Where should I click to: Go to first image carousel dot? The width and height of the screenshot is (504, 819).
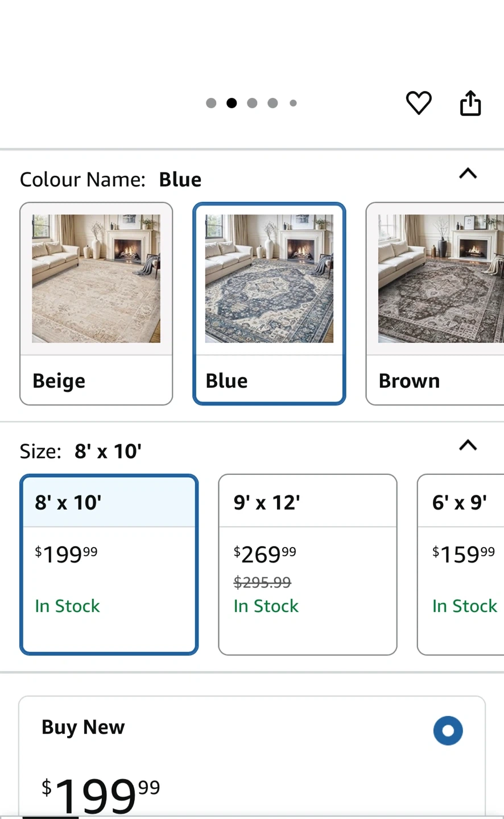click(x=211, y=103)
